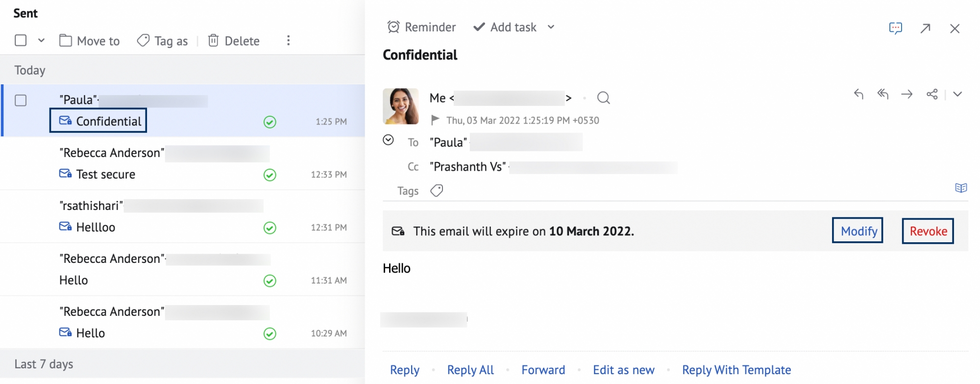The image size is (980, 384).
Task: Add a tag using the Tags icon
Action: 436,190
